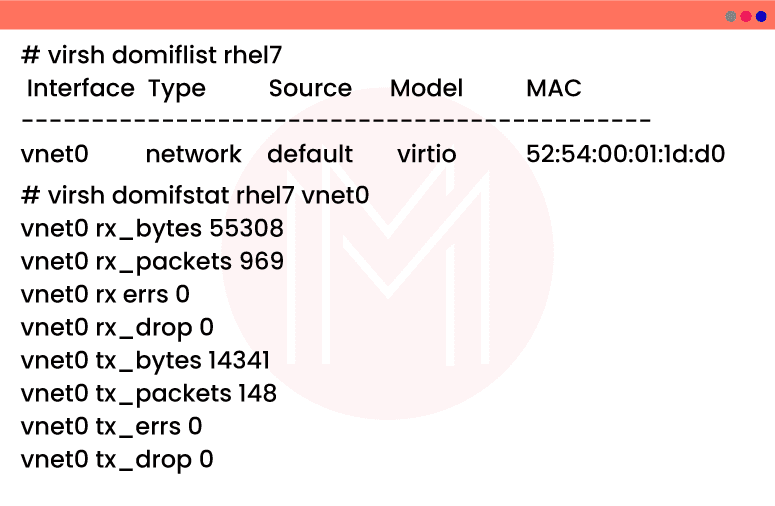Click the red dot in the title bar

[746, 16]
